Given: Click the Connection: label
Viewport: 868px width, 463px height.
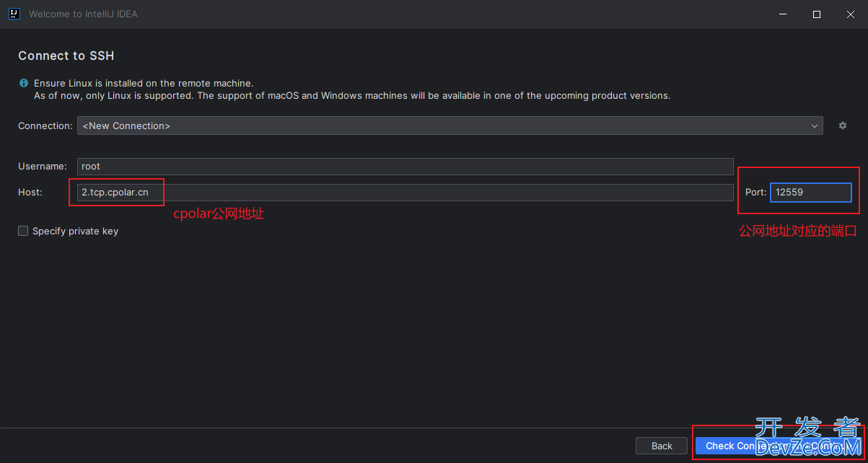Looking at the screenshot, I should (45, 125).
